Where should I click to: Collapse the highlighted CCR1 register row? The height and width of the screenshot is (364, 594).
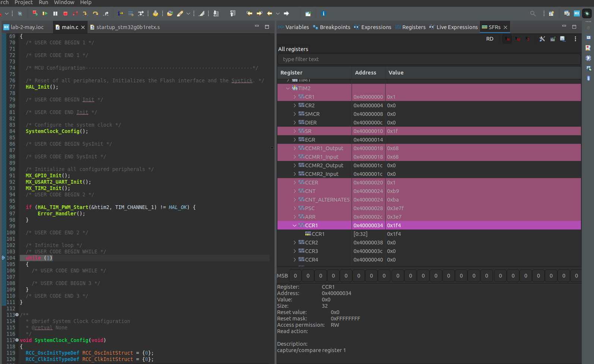click(x=295, y=225)
